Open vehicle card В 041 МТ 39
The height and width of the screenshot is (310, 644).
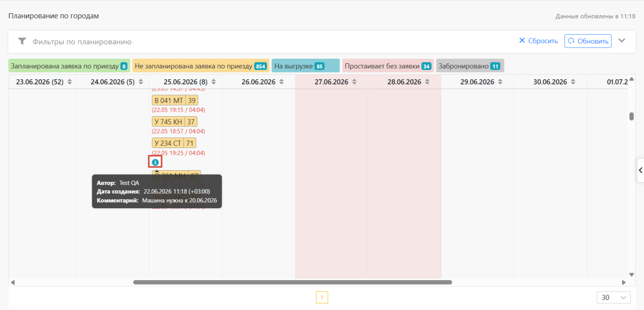coord(175,100)
